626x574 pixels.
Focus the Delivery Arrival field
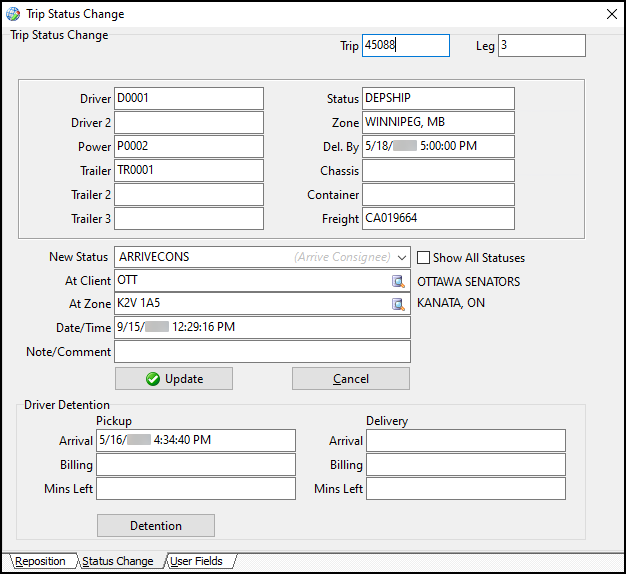tap(465, 440)
